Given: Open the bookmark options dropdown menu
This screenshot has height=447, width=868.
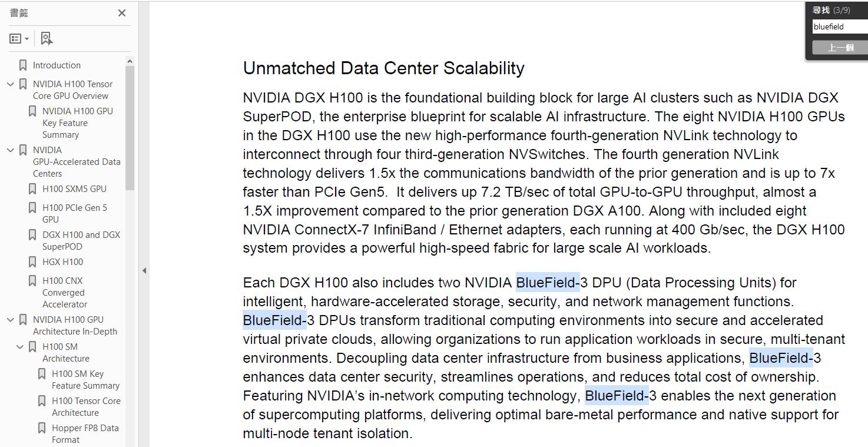Looking at the screenshot, I should pos(19,39).
